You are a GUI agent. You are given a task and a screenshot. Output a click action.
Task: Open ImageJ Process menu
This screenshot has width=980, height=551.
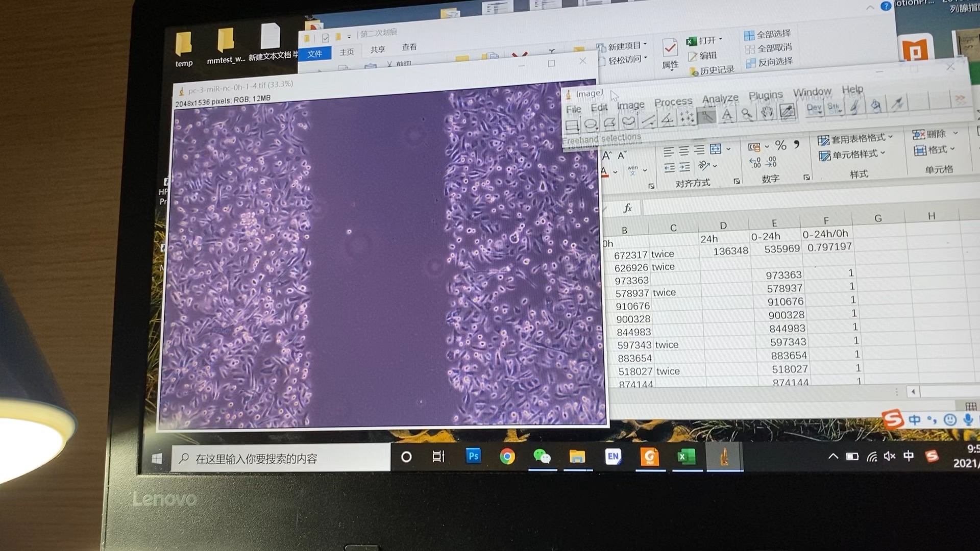673,102
